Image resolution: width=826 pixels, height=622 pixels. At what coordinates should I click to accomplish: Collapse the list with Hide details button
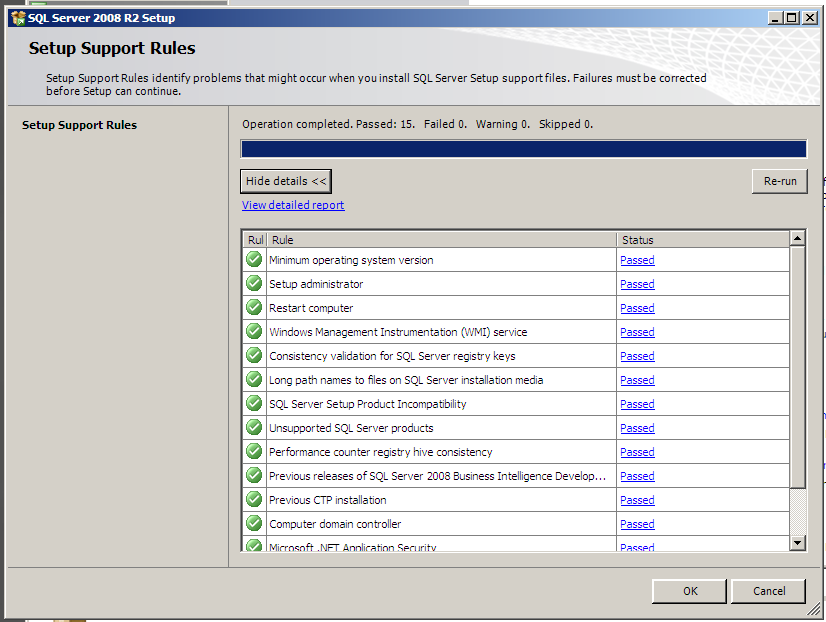pyautogui.click(x=286, y=181)
